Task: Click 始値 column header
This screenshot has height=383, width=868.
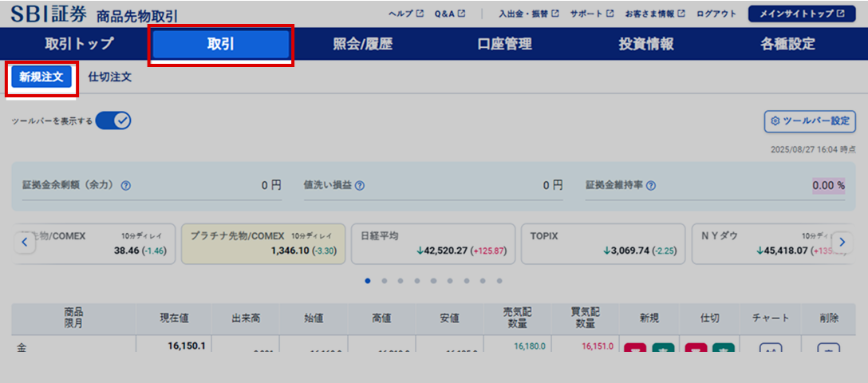Action: (x=314, y=318)
